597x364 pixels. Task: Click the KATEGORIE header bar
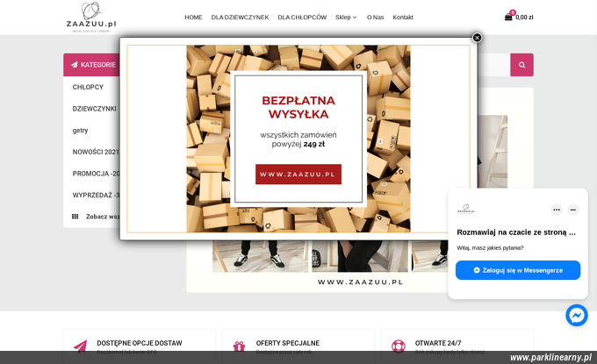91,65
